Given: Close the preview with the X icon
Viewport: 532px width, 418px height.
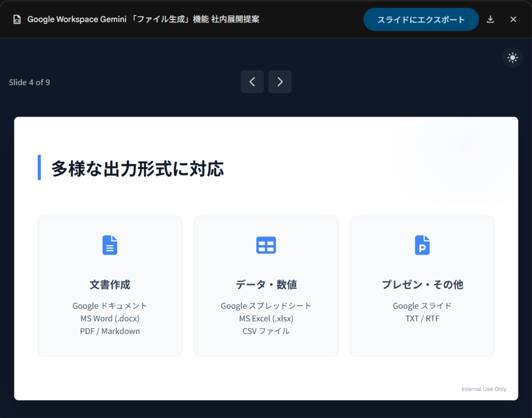Looking at the screenshot, I should [513, 19].
